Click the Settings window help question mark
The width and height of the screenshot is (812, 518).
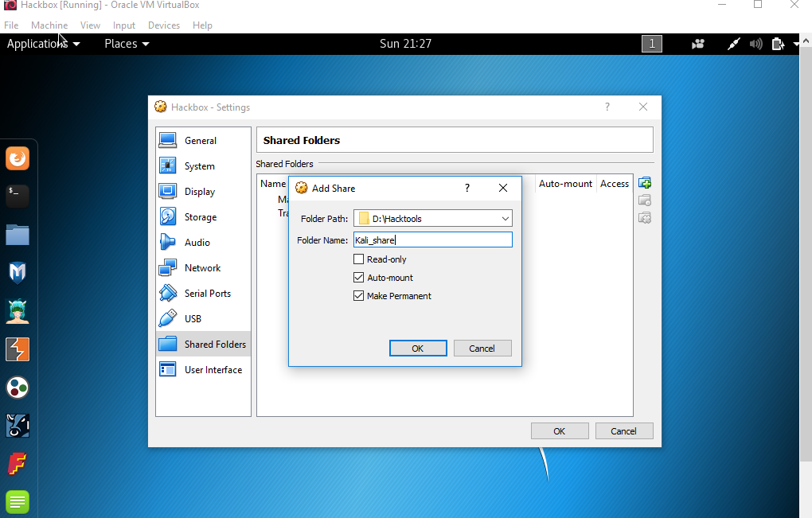(607, 107)
